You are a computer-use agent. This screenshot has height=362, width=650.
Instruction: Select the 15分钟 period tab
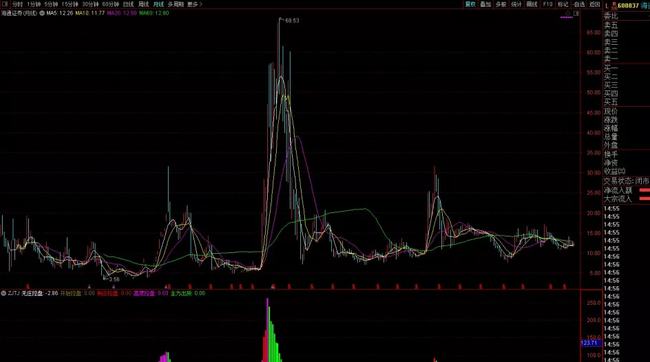click(x=70, y=4)
